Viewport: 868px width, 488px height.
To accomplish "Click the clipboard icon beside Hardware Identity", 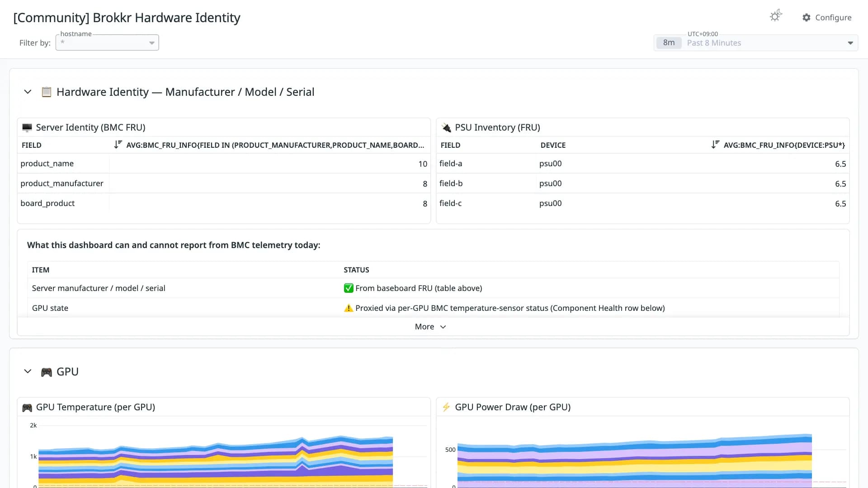I will 46,92.
